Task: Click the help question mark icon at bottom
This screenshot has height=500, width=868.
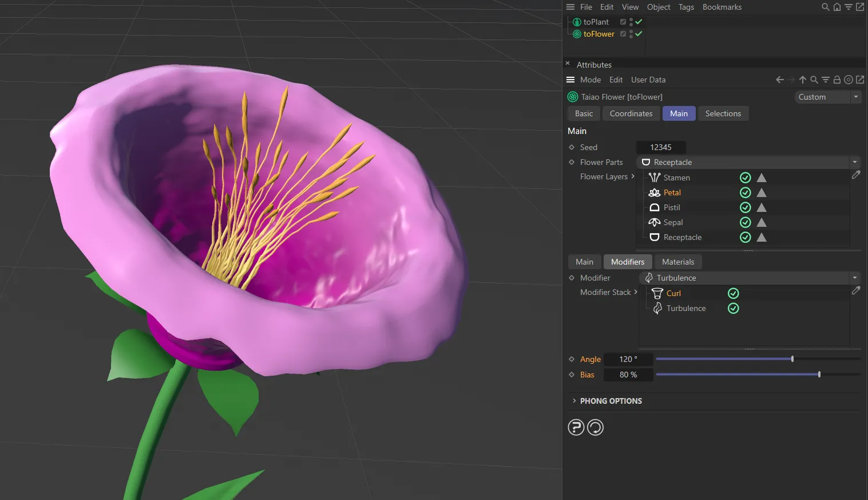Action: tap(576, 427)
